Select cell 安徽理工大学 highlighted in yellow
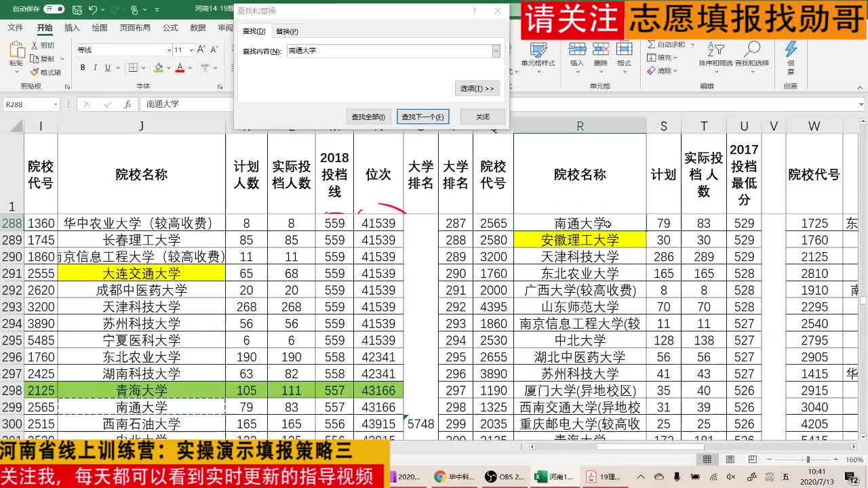The image size is (868, 488). click(x=580, y=240)
